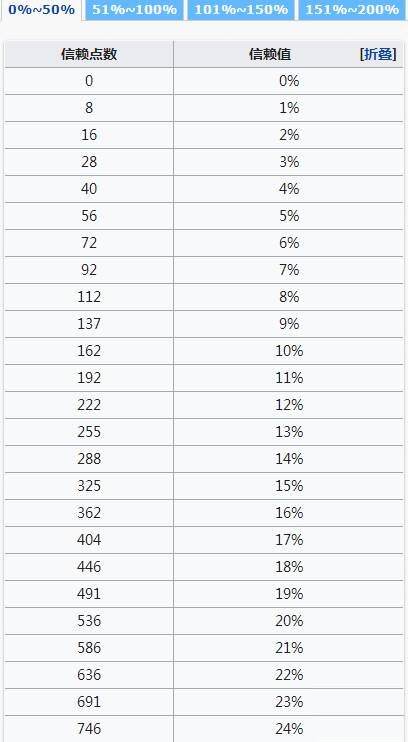
Task: Click the 20% trust value cell
Action: pos(289,620)
